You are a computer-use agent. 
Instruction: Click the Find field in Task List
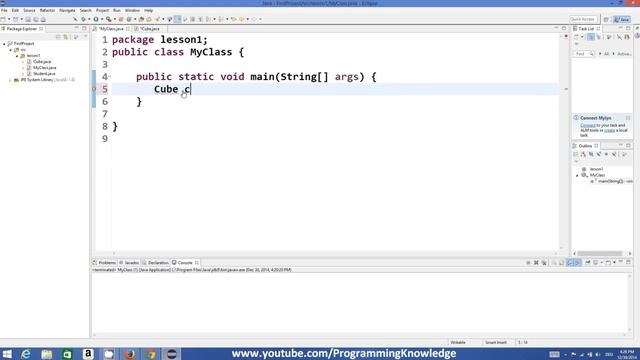click(583, 54)
